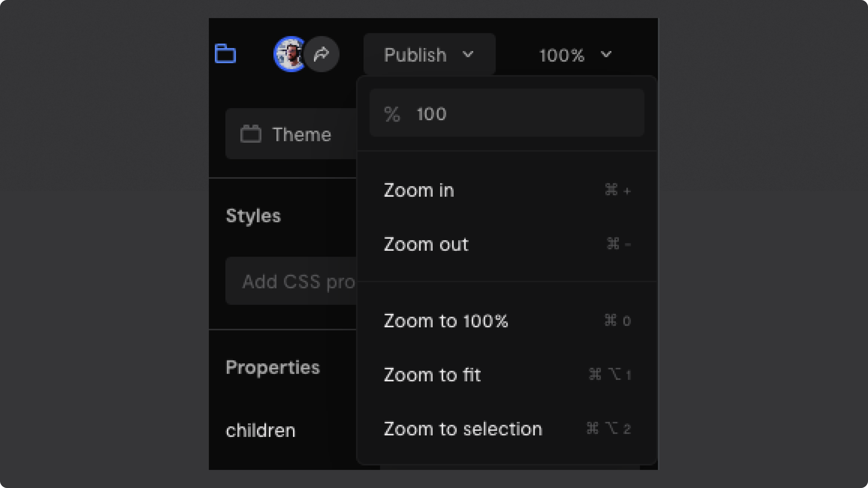Image resolution: width=868 pixels, height=488 pixels.
Task: Choose Zoom to fit option
Action: click(x=507, y=375)
